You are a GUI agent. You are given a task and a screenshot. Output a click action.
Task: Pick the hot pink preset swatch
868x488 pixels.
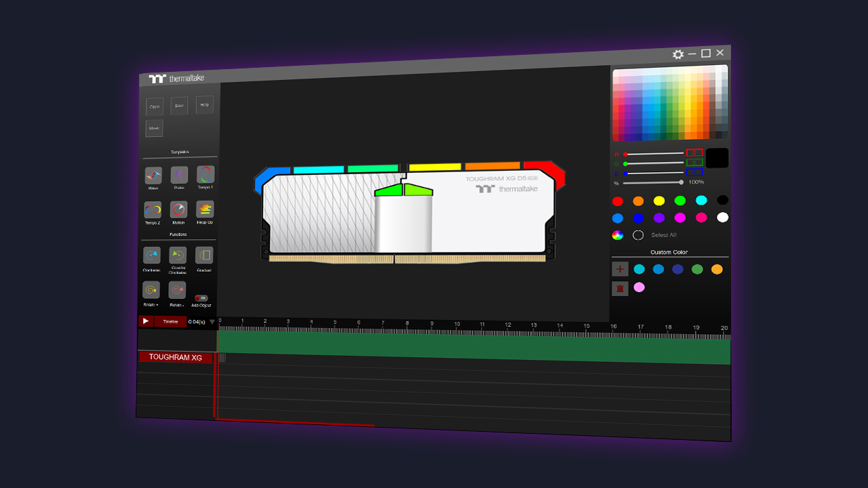701,218
